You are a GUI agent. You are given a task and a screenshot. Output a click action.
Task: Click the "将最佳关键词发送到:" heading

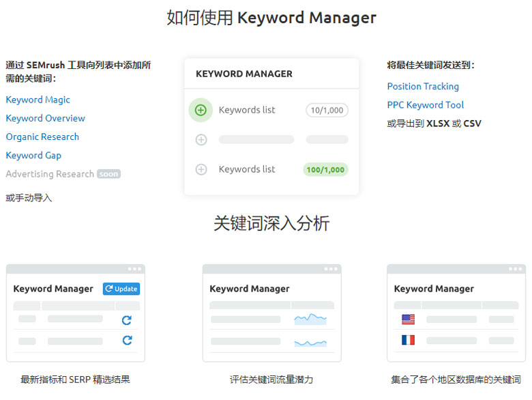click(x=431, y=65)
